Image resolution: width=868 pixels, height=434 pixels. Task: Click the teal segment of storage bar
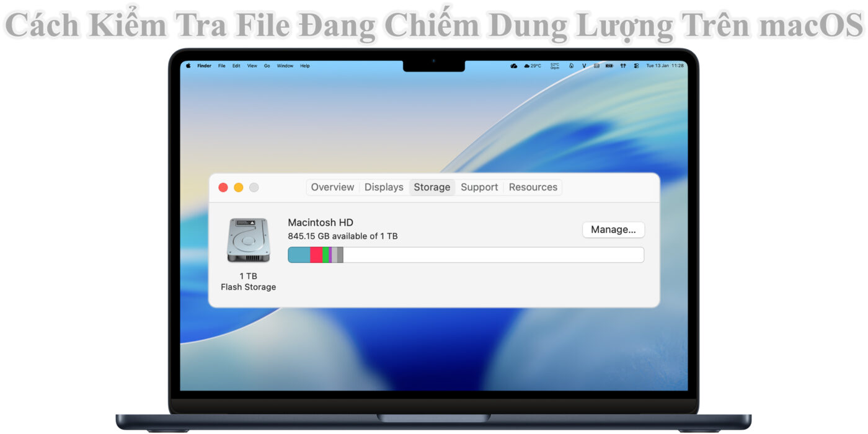click(299, 255)
